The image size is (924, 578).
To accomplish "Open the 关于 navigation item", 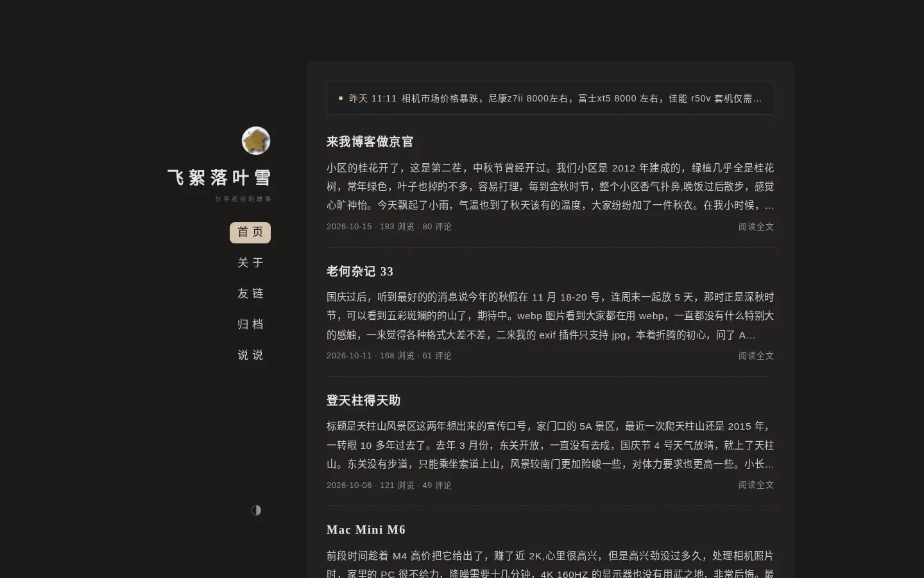I will coord(250,263).
